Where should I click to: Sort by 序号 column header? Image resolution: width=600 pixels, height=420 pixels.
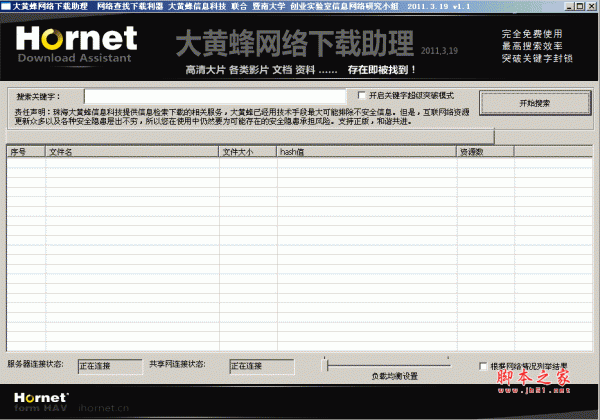coord(26,152)
